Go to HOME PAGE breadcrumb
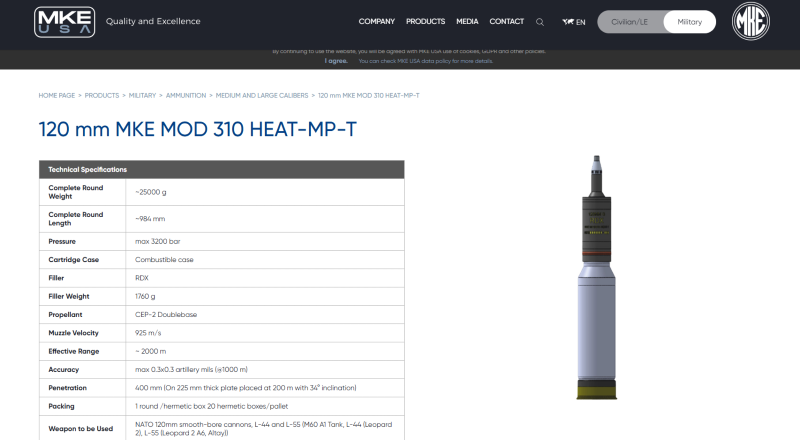This screenshot has width=800, height=440. point(57,95)
